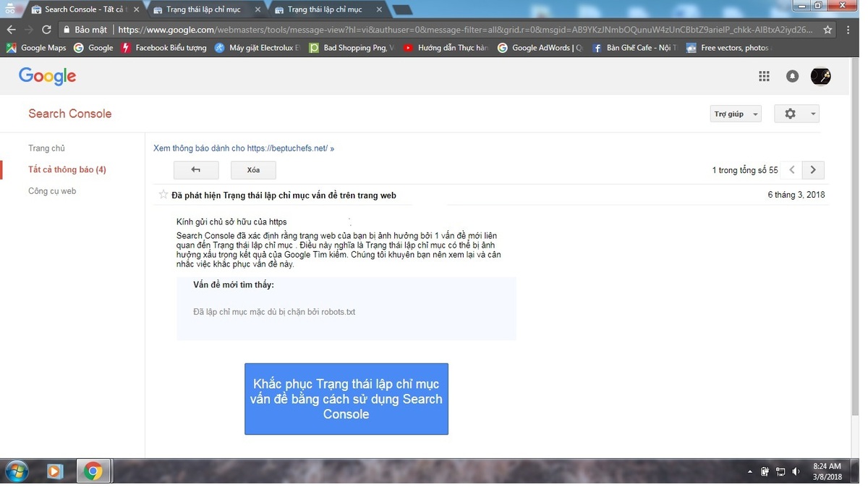
Task: Open Google notifications bell
Action: tap(793, 76)
